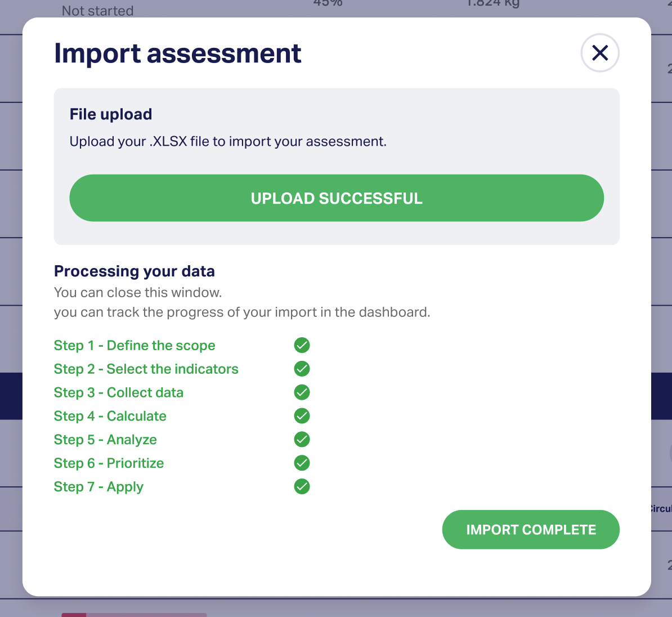672x617 pixels.
Task: Click the Step 1 green checkmark icon
Action: coord(302,345)
